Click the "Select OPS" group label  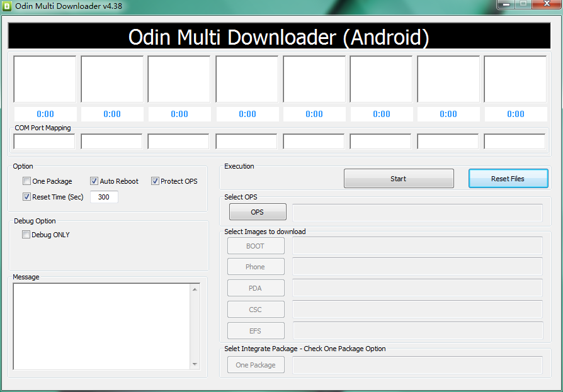click(x=241, y=197)
